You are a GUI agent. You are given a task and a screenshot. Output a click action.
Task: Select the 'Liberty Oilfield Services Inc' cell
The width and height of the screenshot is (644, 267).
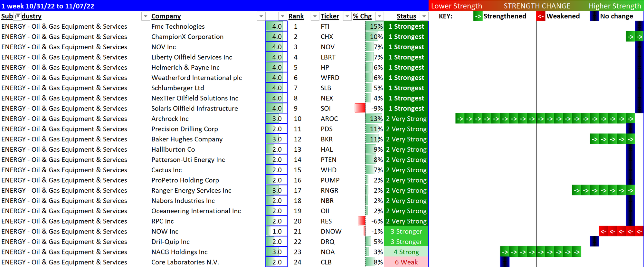(x=192, y=57)
